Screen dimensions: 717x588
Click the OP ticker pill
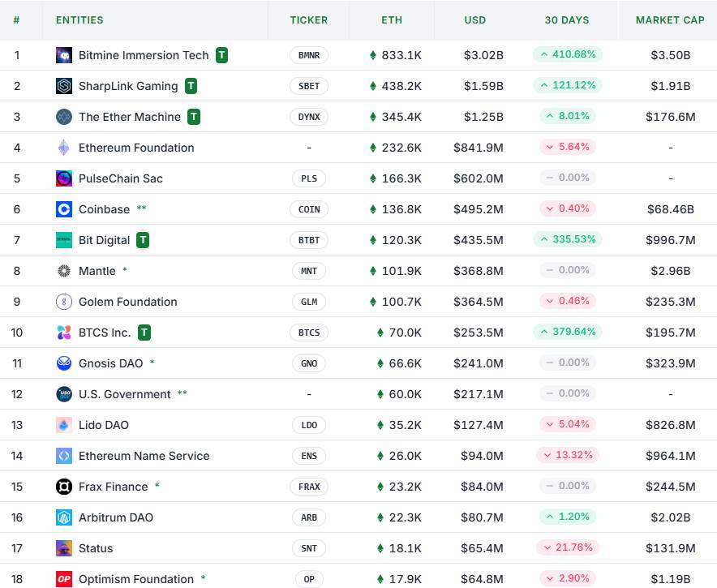click(x=309, y=579)
